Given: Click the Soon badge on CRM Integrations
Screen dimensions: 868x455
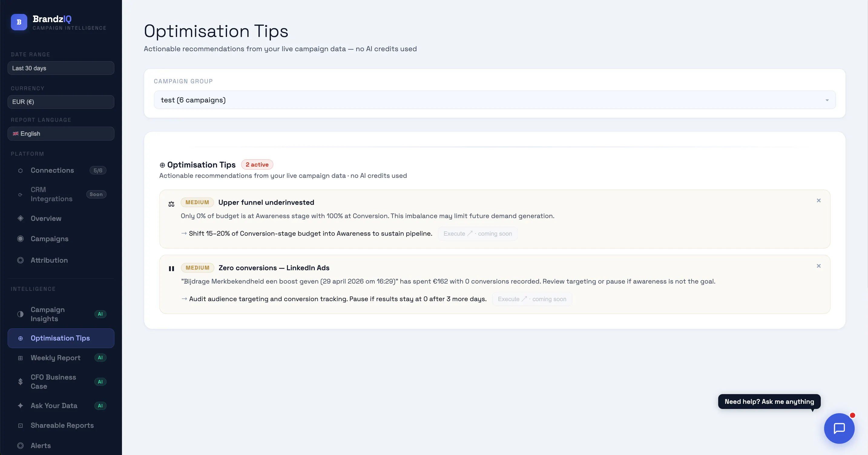Looking at the screenshot, I should click(96, 194).
